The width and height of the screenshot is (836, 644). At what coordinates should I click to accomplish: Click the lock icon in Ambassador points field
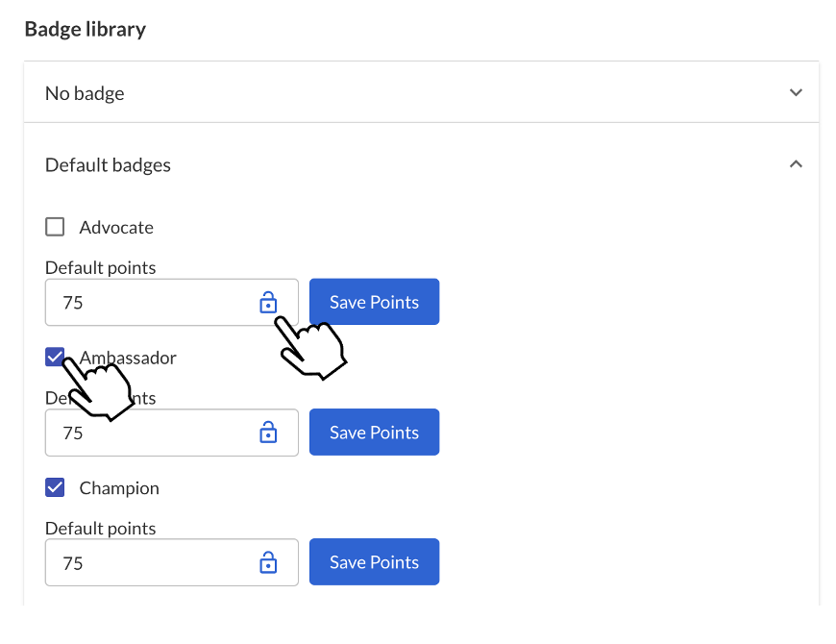tap(268, 433)
